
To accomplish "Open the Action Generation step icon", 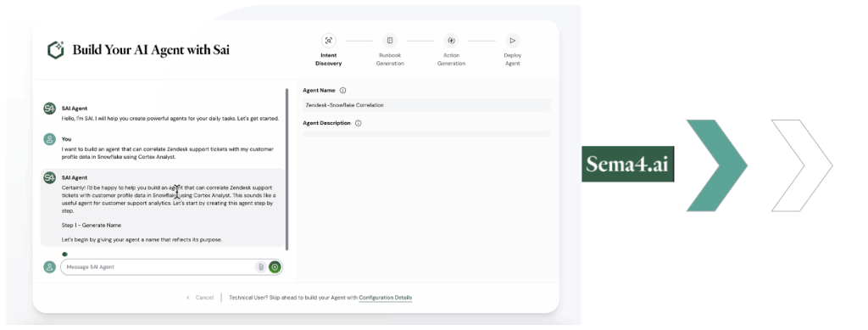I will coord(451,41).
